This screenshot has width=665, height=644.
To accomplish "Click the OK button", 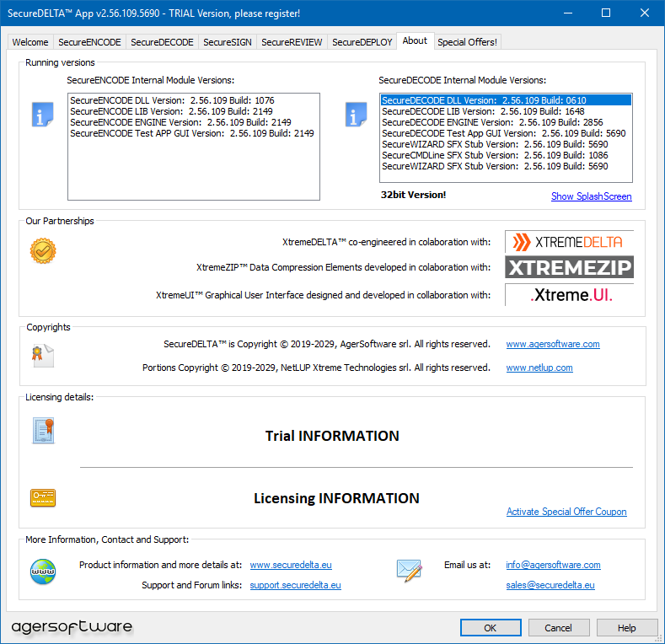I will click(x=491, y=627).
